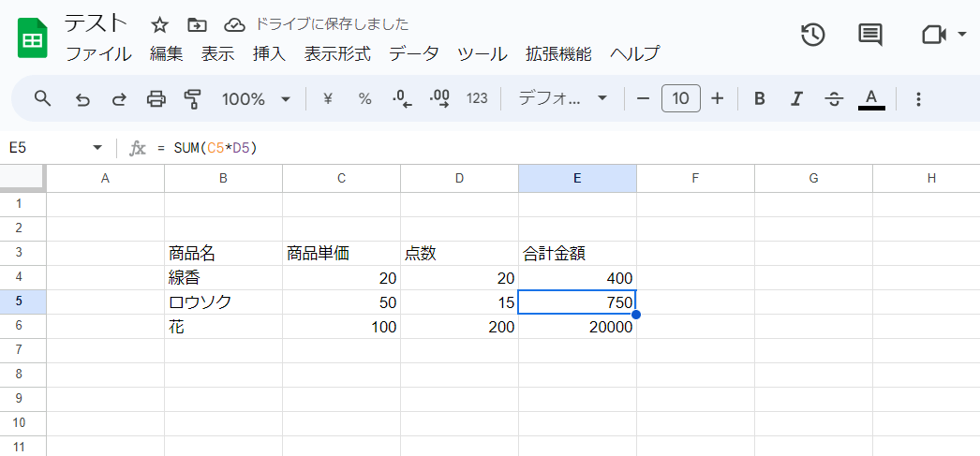Viewport: 980px width, 456px height.
Task: Open version history clock icon
Action: 812,35
